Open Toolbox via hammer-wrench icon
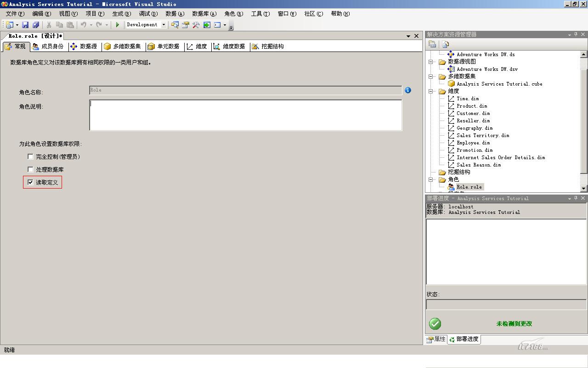The width and height of the screenshot is (588, 368). pos(196,25)
